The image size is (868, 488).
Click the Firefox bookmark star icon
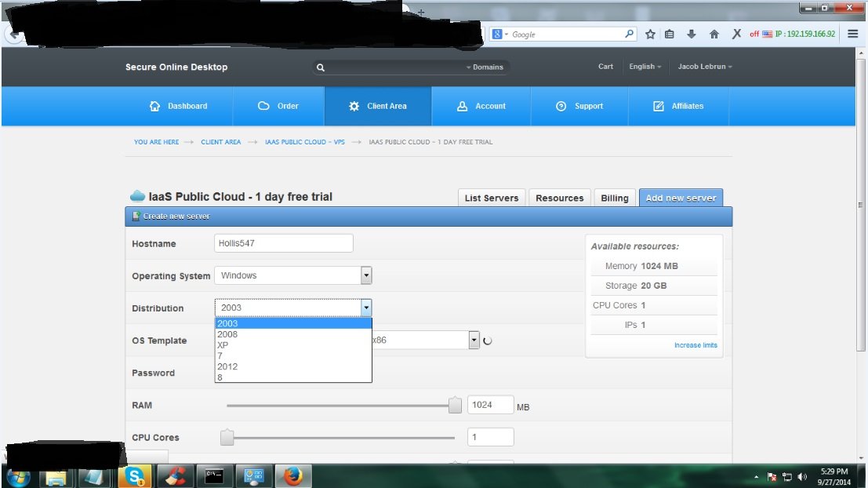(x=651, y=35)
